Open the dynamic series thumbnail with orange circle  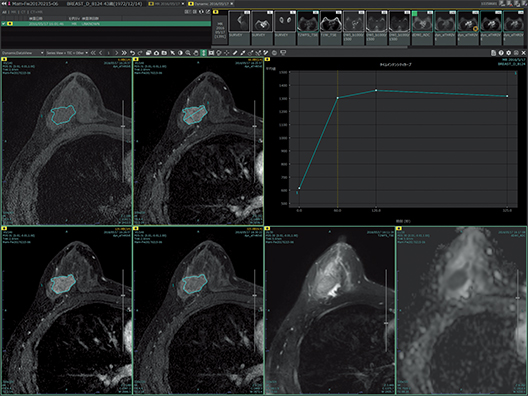468,27
